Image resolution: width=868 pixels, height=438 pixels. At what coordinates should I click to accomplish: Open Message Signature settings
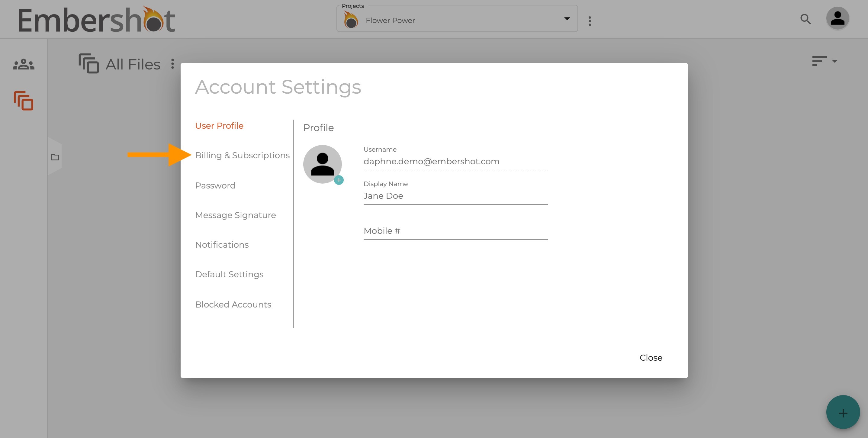(x=236, y=215)
